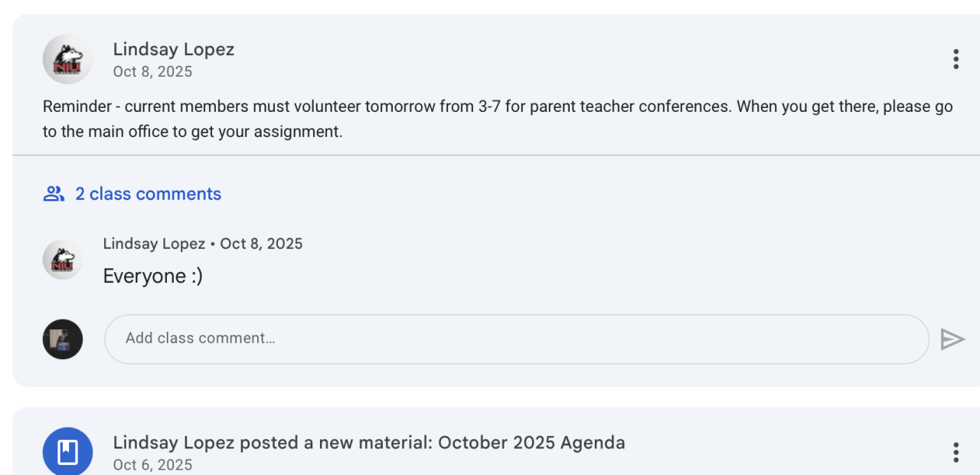
Task: Click your profile avatar beside the comment box
Action: [62, 339]
